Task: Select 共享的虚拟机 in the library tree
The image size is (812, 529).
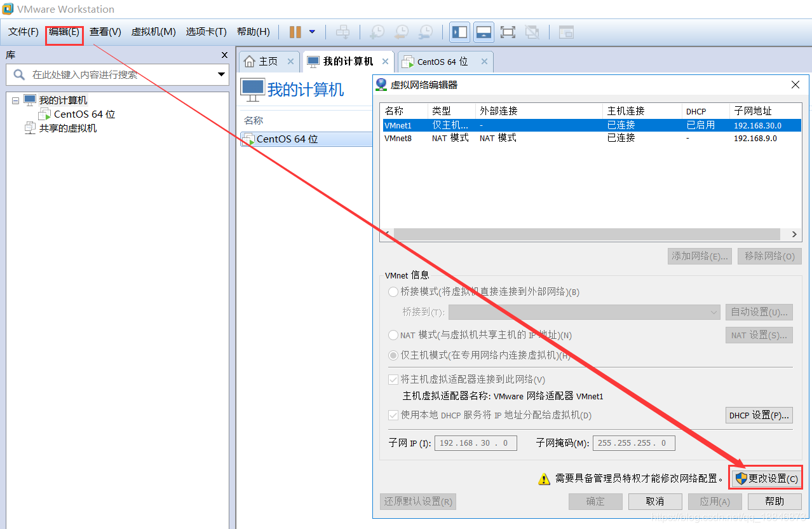Action: click(68, 128)
